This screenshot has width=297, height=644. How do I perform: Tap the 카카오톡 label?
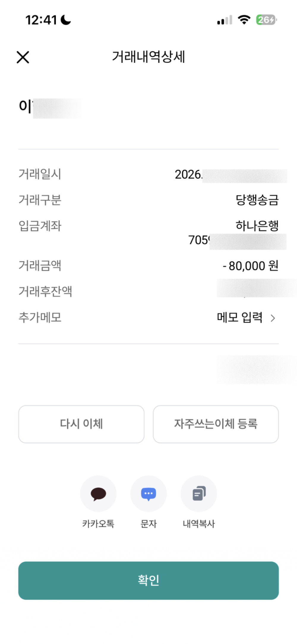[x=98, y=524]
